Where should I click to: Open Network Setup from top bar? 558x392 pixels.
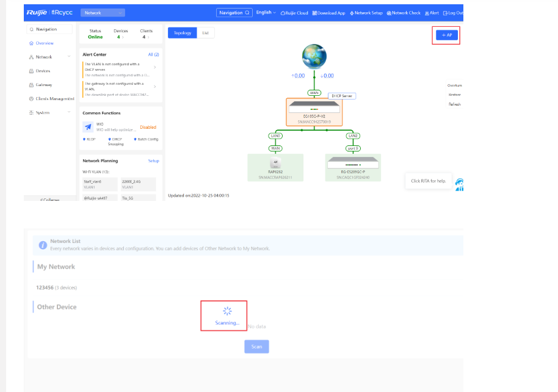coord(366,13)
